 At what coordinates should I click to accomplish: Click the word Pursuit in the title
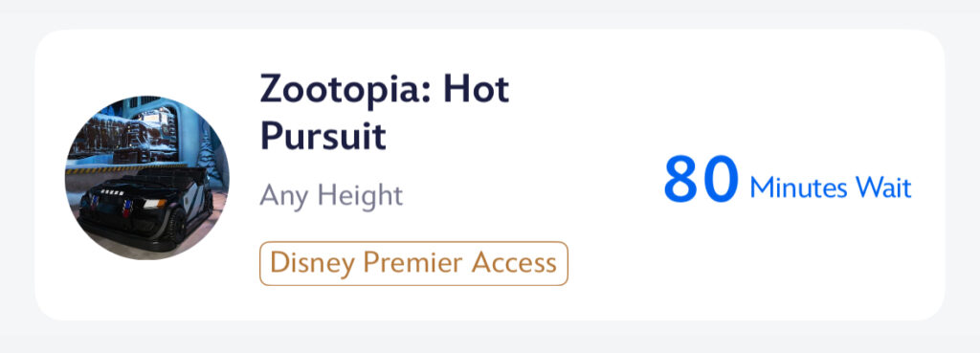coord(323,137)
